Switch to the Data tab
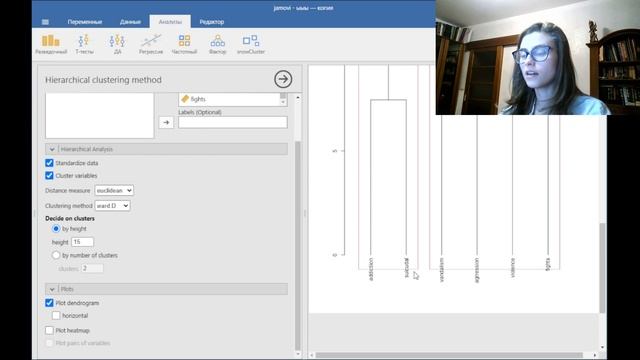Viewport: 640px width, 360px height. coord(130,22)
